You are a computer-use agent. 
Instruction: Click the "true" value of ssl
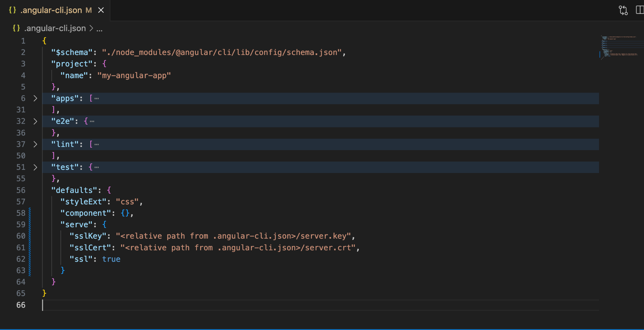pos(111,259)
